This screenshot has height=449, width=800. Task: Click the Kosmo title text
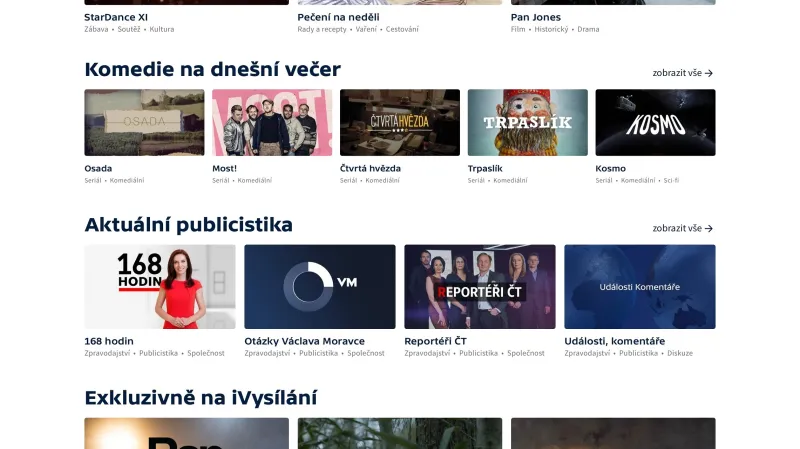coord(611,168)
